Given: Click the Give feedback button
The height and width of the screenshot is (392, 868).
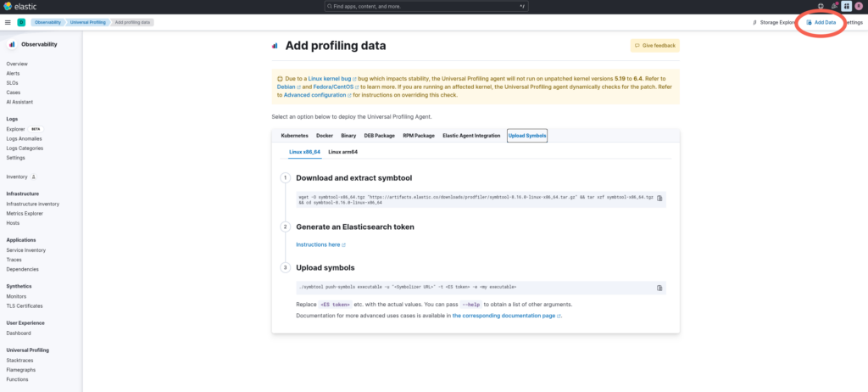Looking at the screenshot, I should [655, 46].
